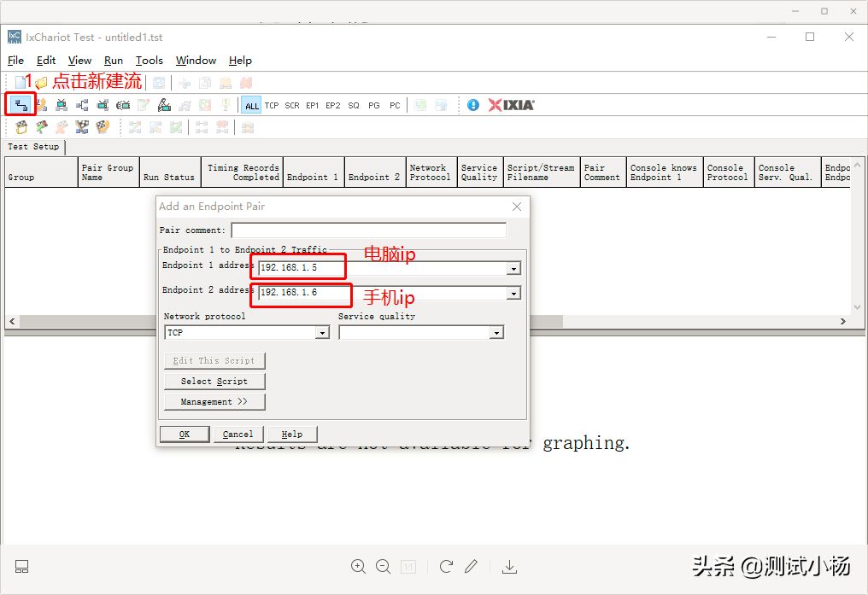This screenshot has width=868, height=595.
Task: Open the Edit menu
Action: [46, 61]
